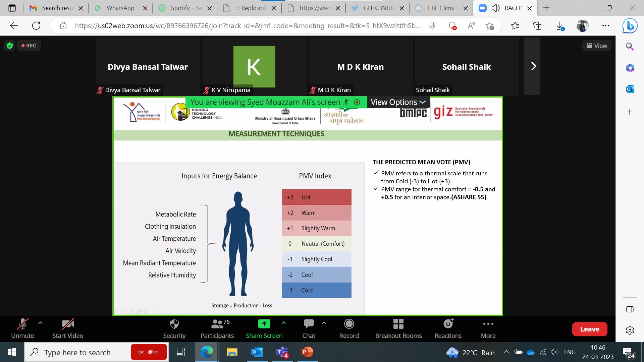This screenshot has height=362, width=644.
Task: Toggle Edge sidebar panel button
Action: pos(630,309)
